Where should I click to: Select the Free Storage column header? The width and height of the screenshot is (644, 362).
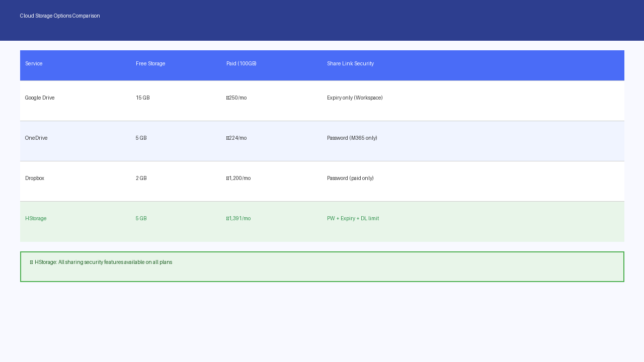click(x=150, y=64)
